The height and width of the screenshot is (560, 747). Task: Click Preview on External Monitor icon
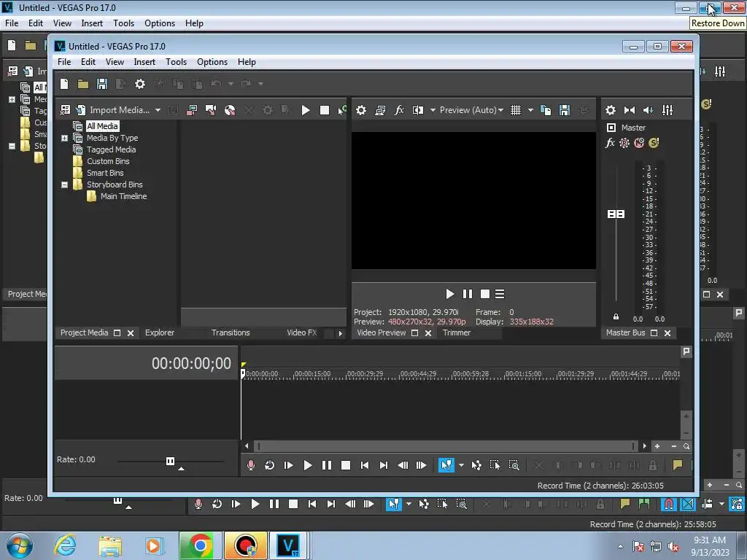point(380,110)
